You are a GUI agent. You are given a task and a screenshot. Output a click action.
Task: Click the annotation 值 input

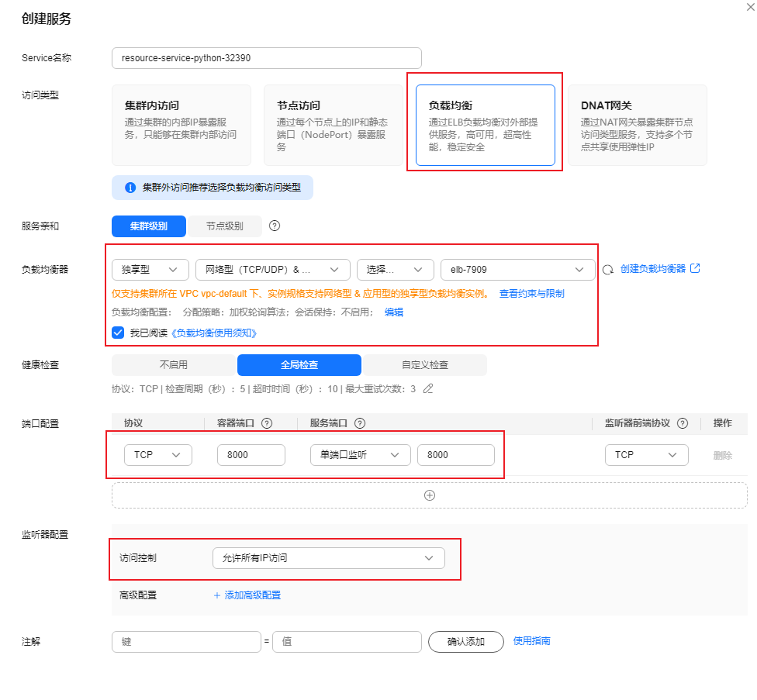click(347, 642)
